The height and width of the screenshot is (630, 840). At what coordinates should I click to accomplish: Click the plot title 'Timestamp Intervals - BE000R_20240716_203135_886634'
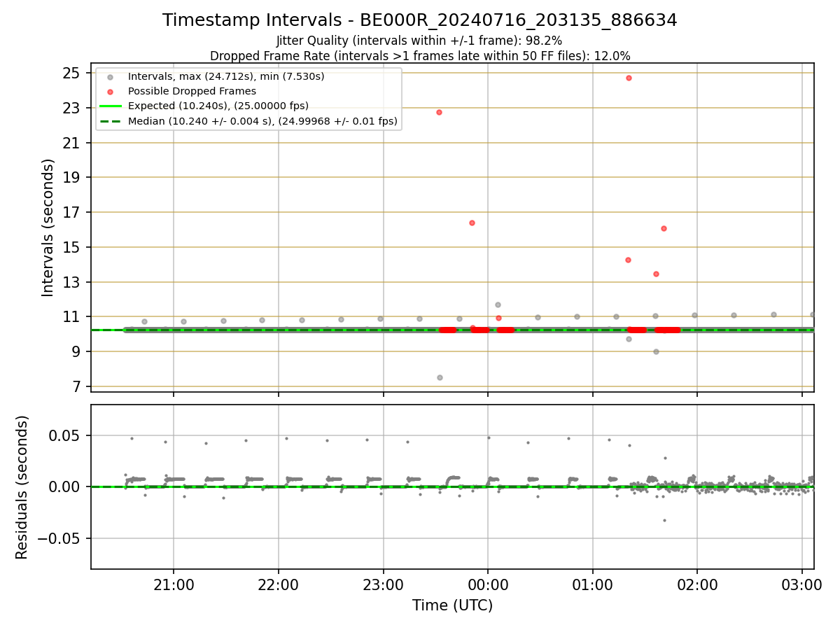[x=419, y=20]
